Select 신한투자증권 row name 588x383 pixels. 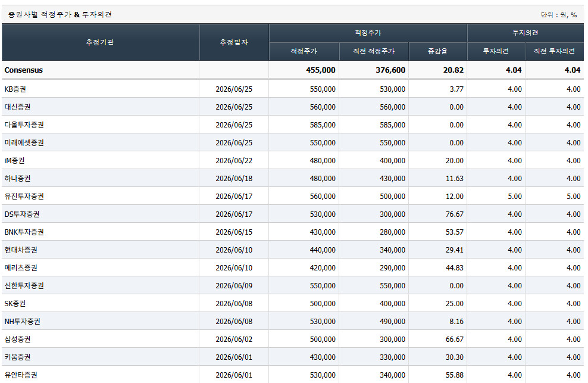(24, 286)
